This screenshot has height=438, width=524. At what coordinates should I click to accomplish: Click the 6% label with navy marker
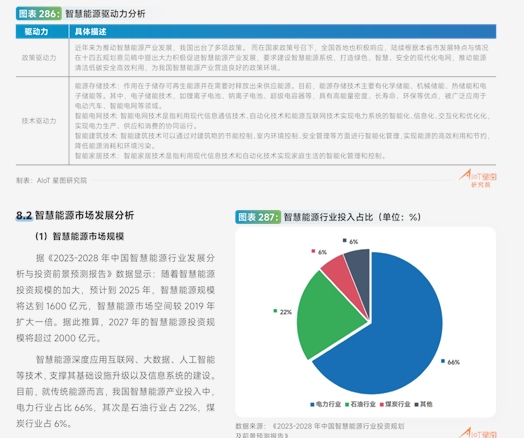point(350,242)
